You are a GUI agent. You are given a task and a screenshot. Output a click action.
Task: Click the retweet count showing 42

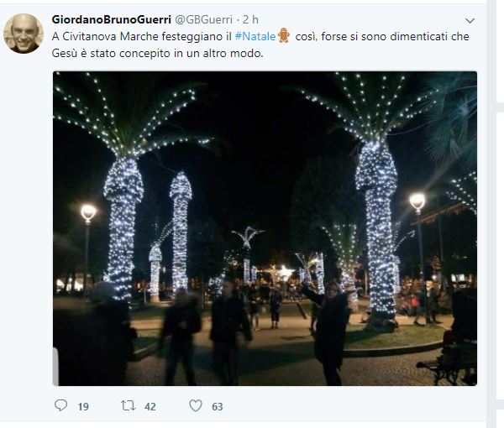point(150,407)
